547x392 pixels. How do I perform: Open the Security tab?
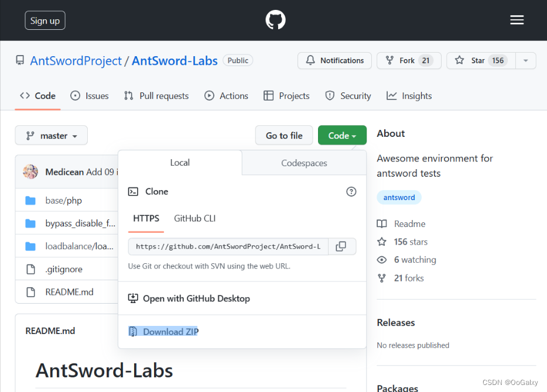pyautogui.click(x=348, y=96)
